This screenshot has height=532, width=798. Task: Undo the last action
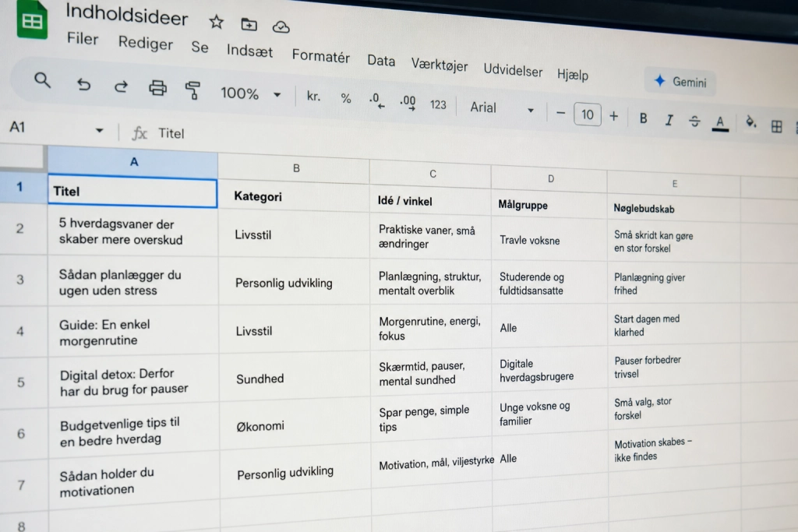pos(83,83)
